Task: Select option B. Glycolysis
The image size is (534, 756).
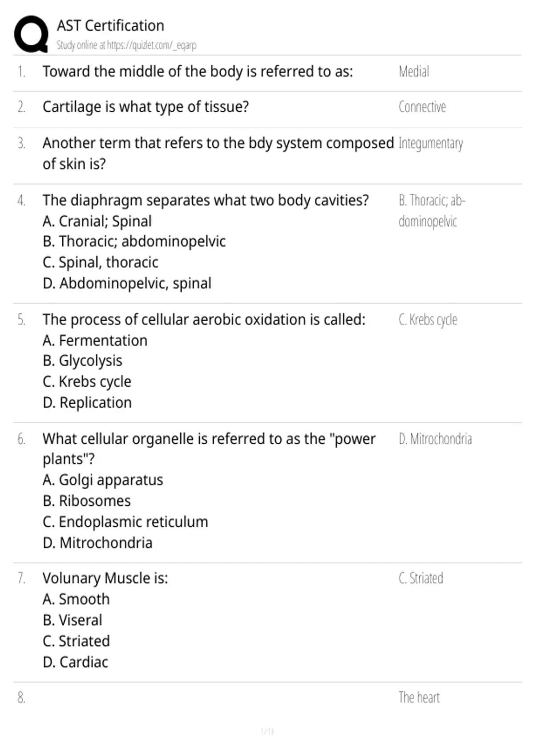Action: (82, 361)
